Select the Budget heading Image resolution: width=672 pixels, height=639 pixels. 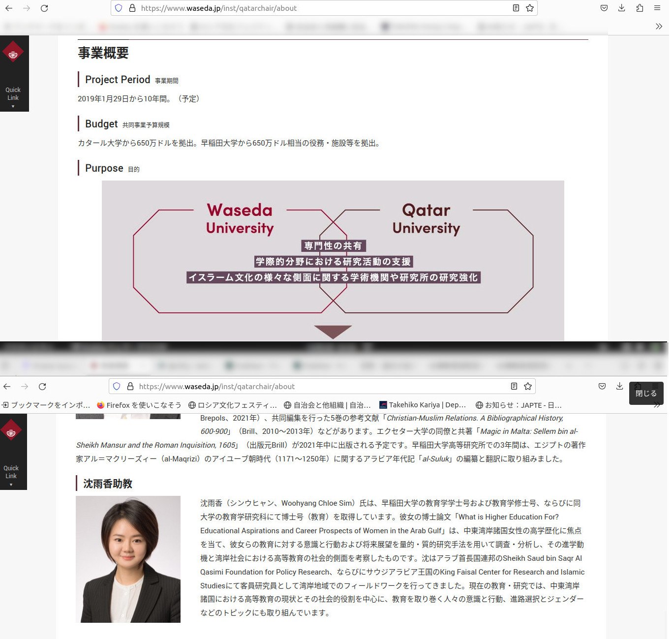[x=101, y=123]
